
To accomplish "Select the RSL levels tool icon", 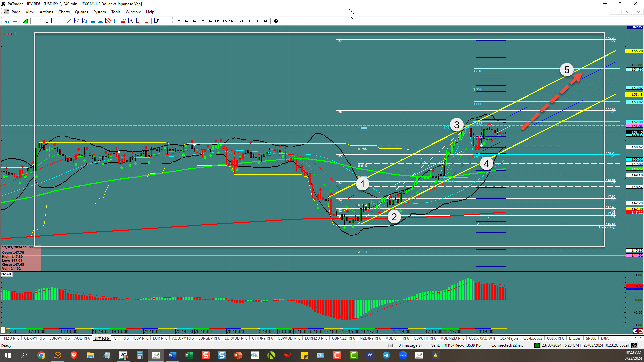I will (147, 21).
